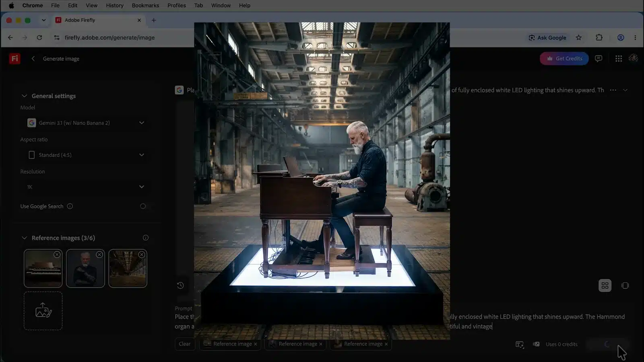The height and width of the screenshot is (362, 644).
Task: Click the Ask Google button
Action: point(547,37)
